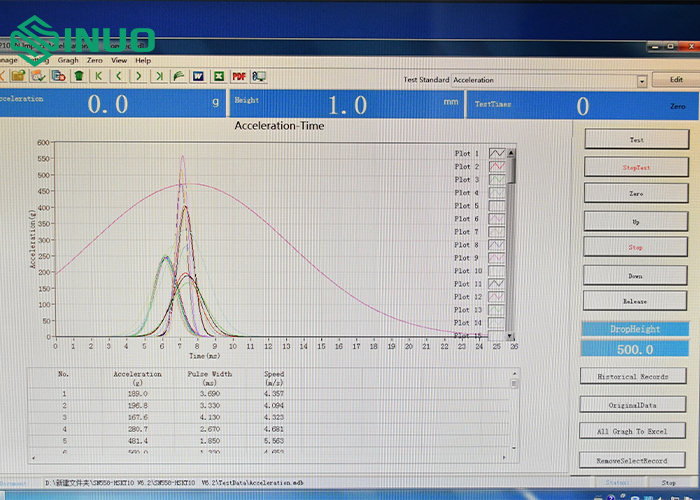
Task: Go to previous record arrow icon
Action: [x=119, y=76]
